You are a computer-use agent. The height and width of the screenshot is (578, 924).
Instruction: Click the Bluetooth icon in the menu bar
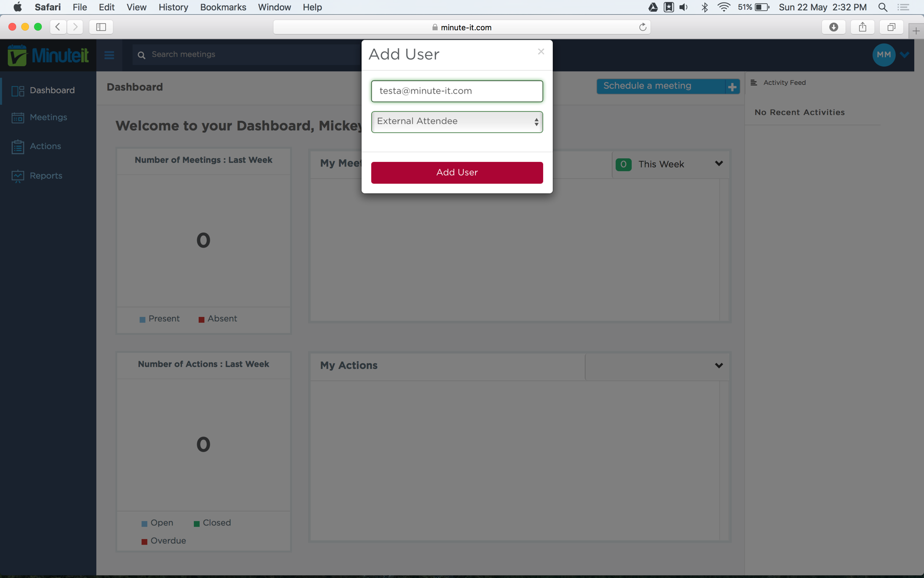(x=705, y=7)
